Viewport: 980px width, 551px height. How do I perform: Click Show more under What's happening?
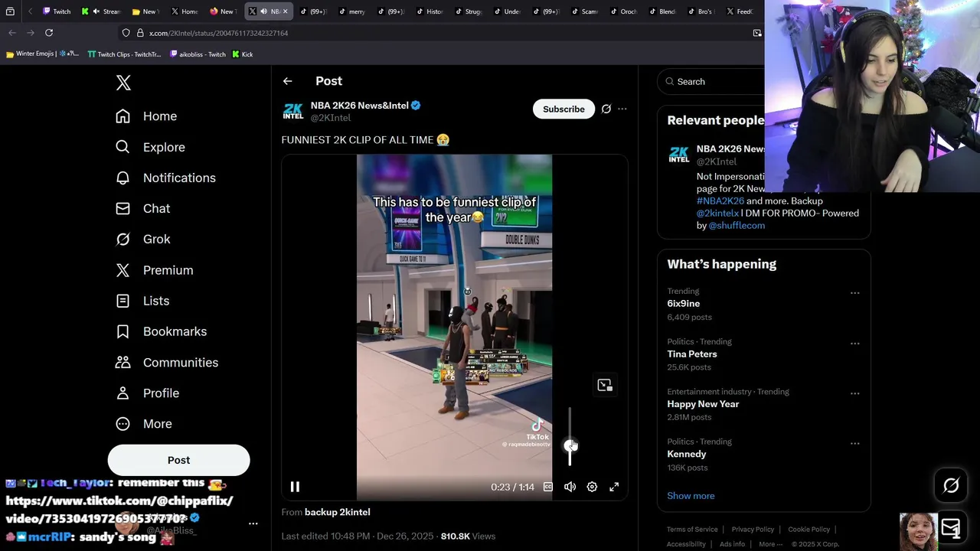point(691,496)
